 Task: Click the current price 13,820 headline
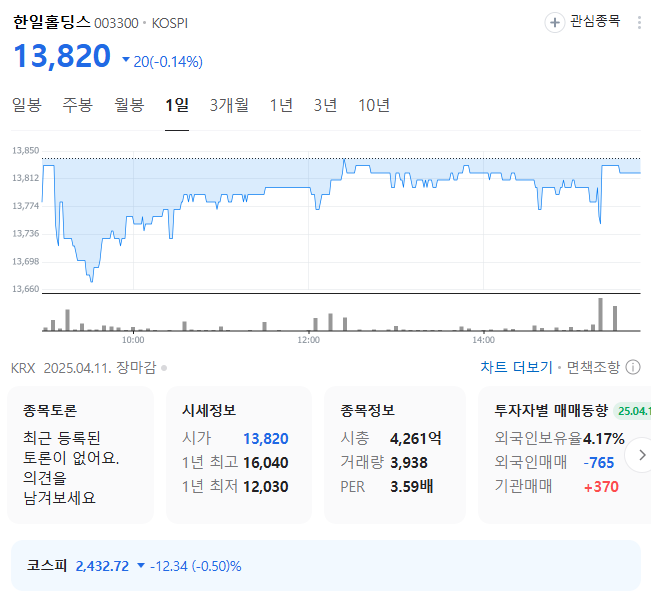click(x=62, y=56)
